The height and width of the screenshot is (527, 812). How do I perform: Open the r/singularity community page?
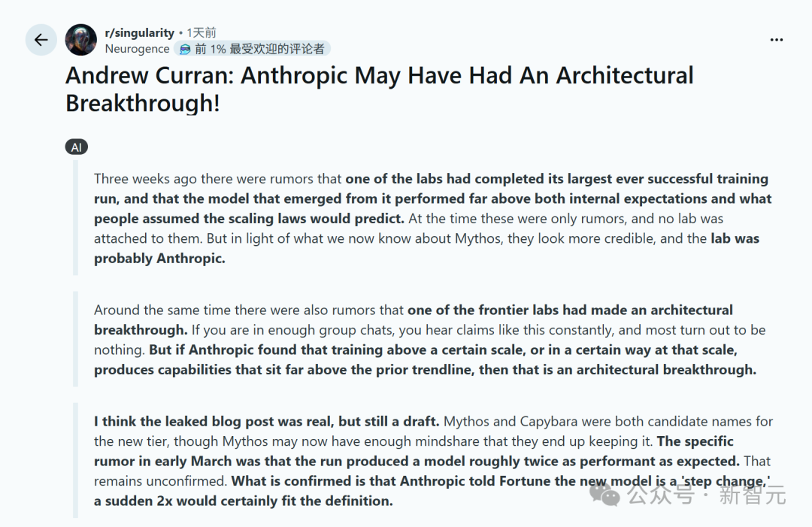[140, 32]
